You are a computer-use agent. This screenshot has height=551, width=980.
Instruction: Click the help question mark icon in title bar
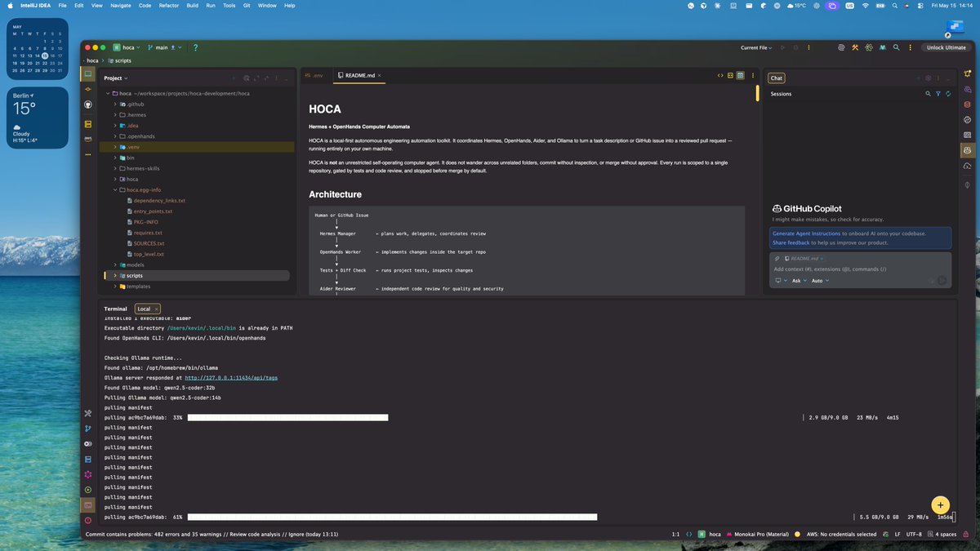click(x=195, y=47)
